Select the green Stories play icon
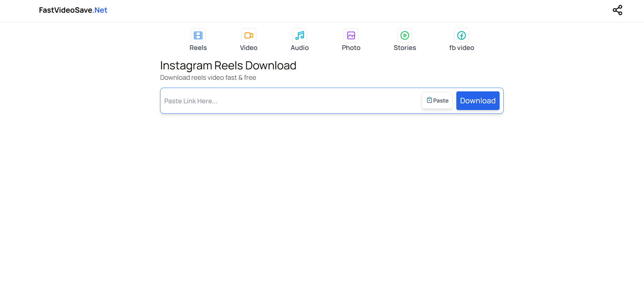This screenshot has width=644, height=289. [x=405, y=35]
